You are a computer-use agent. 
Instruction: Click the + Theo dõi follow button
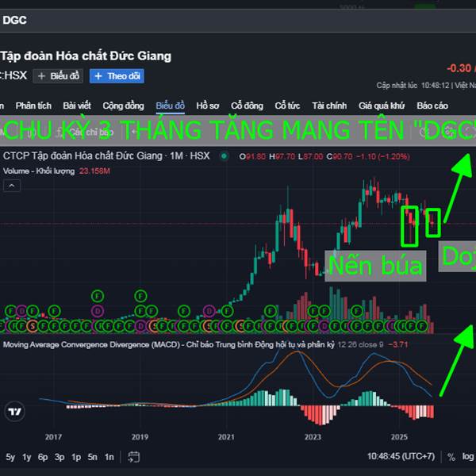click(x=117, y=76)
